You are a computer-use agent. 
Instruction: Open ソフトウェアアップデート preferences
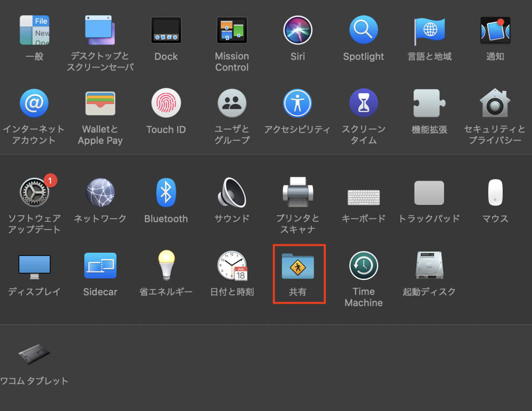pos(35,192)
